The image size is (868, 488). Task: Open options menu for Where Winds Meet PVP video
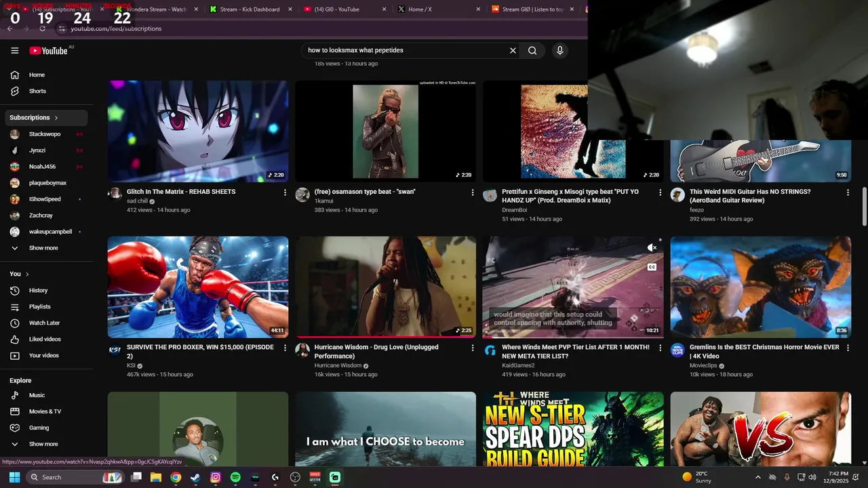click(660, 348)
